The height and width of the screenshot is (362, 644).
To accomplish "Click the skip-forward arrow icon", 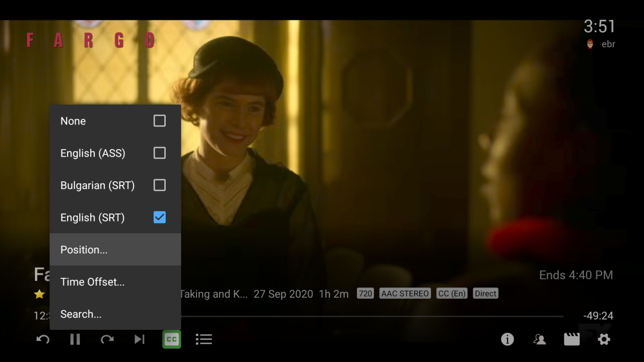I will [x=107, y=339].
